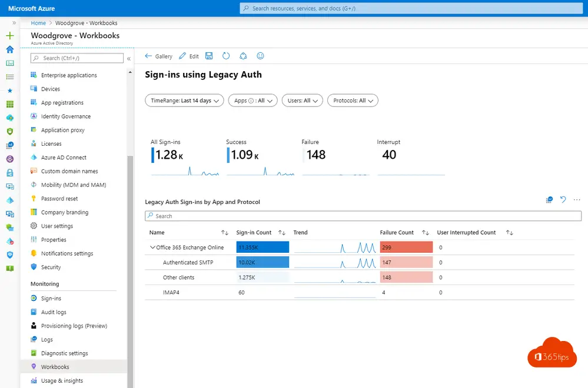Viewport: 588px width, 388px height.
Task: Click the All Sign-ins 1.28K tile
Action: (x=185, y=158)
